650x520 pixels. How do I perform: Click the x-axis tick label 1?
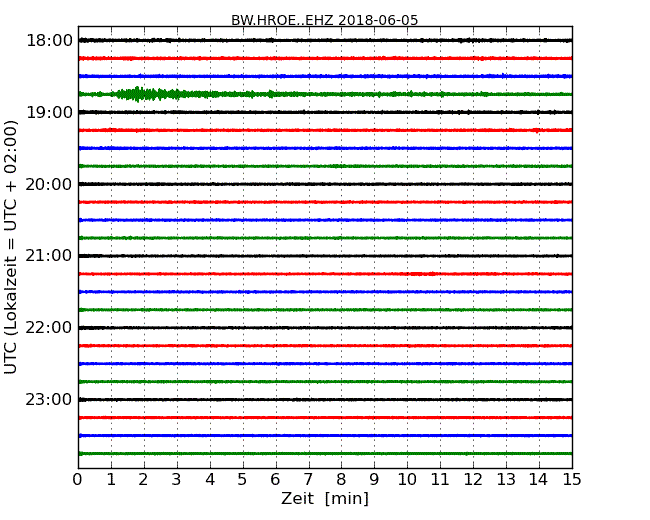(x=111, y=479)
